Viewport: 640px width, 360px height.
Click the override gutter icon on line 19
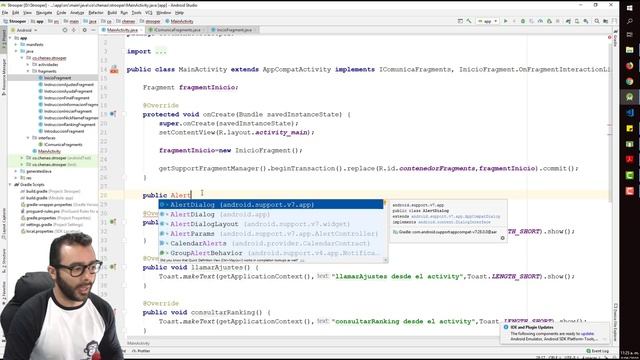tap(113, 114)
